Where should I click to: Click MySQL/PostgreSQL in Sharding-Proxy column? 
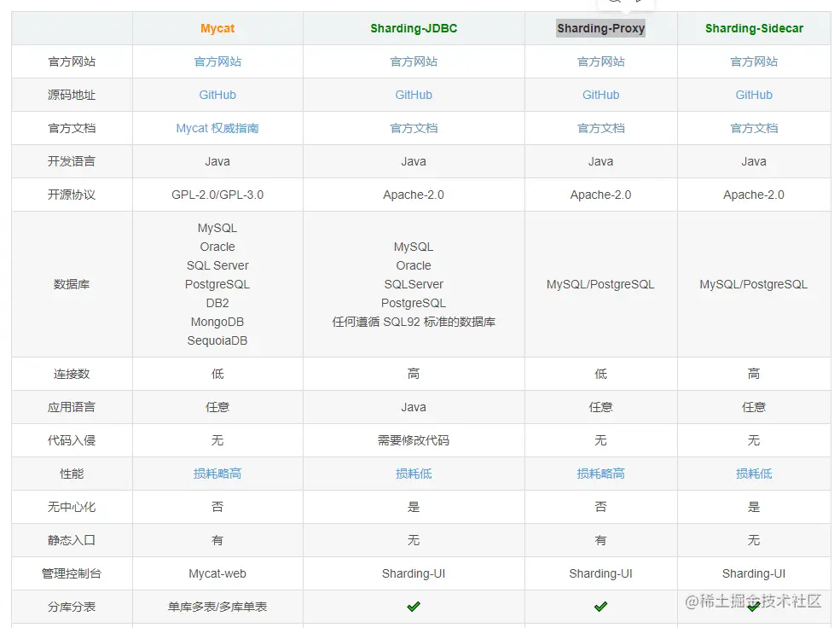tap(600, 284)
